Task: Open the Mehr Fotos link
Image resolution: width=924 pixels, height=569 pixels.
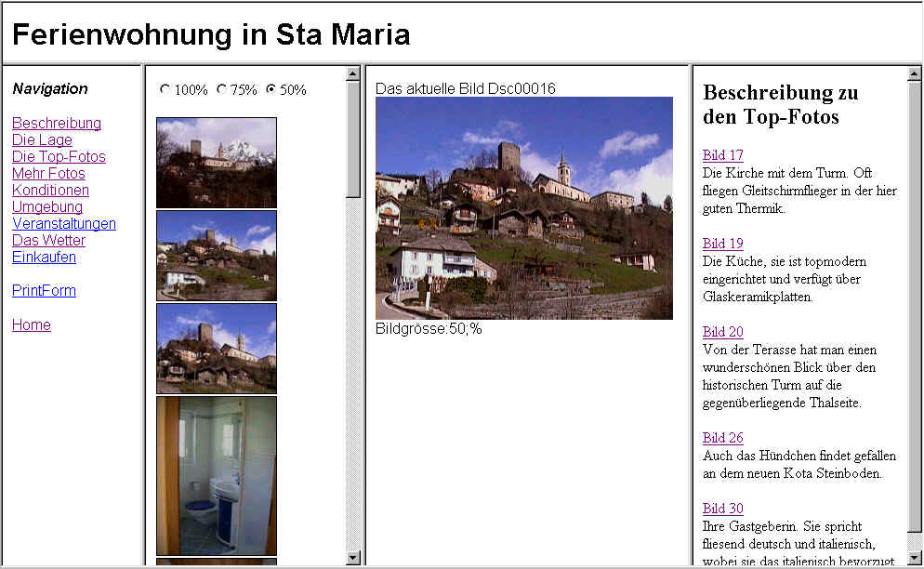Action: coord(48,173)
